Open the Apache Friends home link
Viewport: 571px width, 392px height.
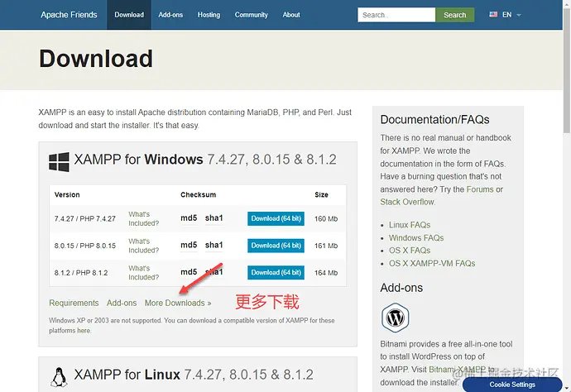click(69, 15)
